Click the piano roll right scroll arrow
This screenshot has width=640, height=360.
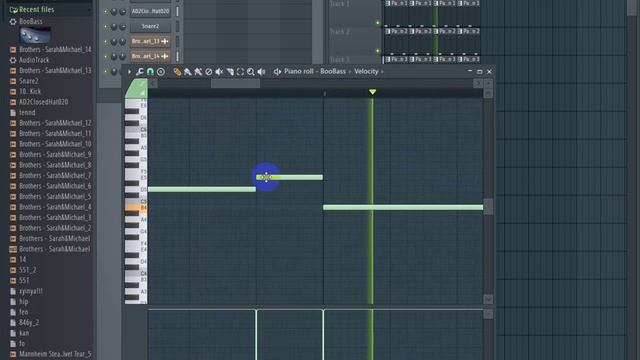(x=478, y=83)
